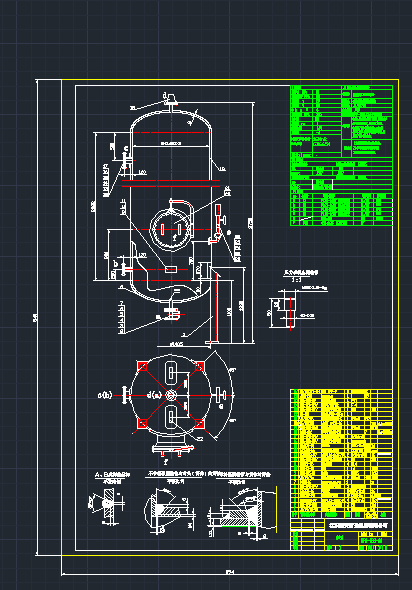Click the "A、B" weld detail heading

112,475
